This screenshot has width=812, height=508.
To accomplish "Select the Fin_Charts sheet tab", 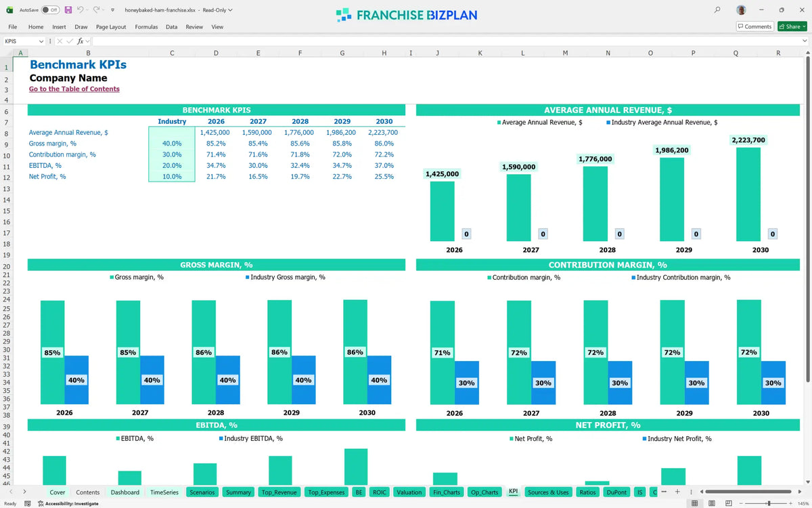I will pos(447,492).
